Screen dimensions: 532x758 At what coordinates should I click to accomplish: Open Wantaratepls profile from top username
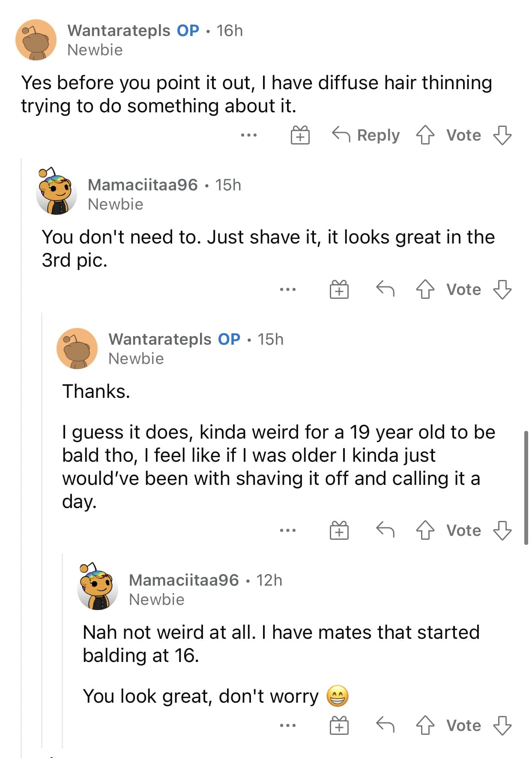coord(119,30)
